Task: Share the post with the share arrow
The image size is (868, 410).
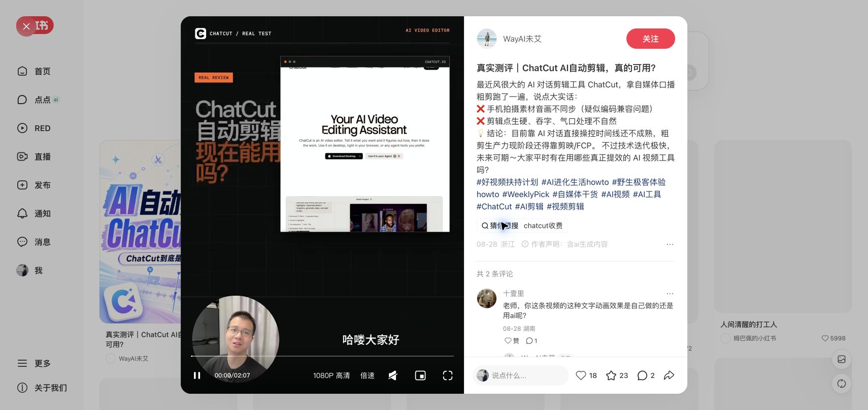Action: pyautogui.click(x=669, y=375)
